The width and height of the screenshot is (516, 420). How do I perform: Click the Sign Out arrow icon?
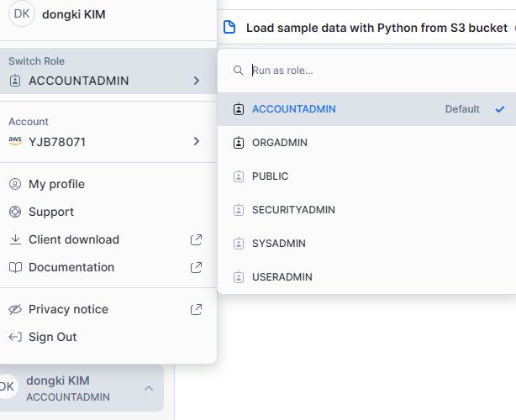tap(14, 337)
